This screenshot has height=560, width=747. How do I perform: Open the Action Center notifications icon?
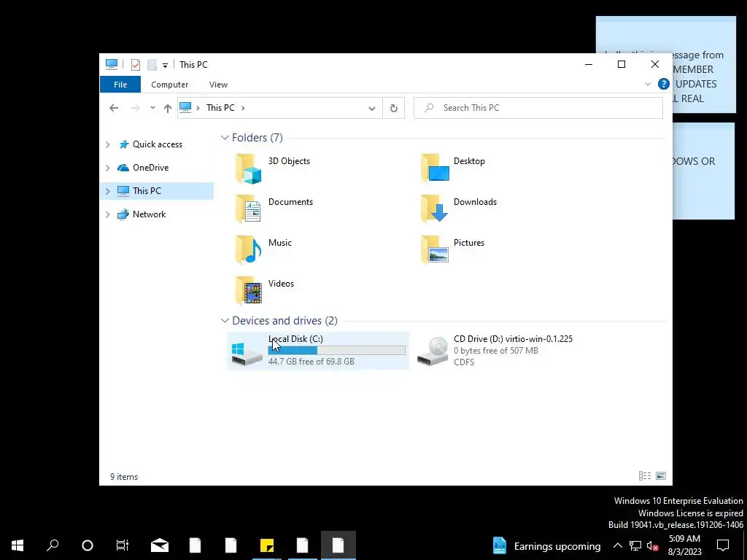[x=723, y=545]
